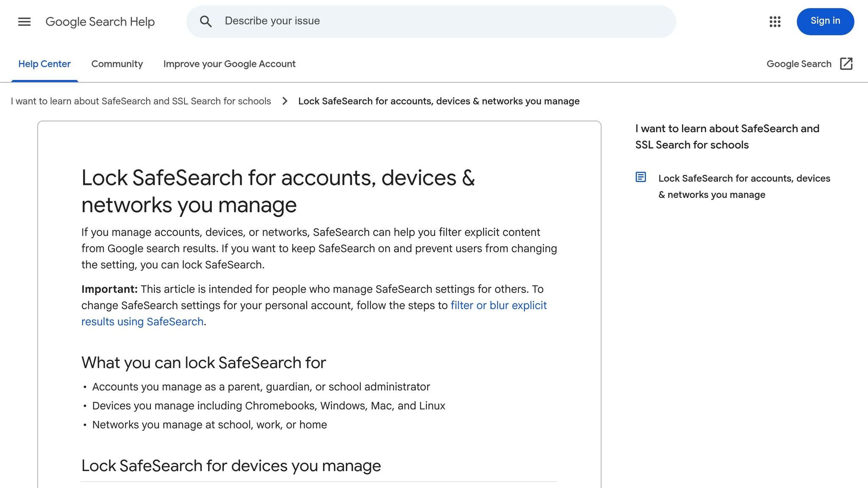868x488 pixels.
Task: Click the breadcrumb chevron arrow
Action: [285, 101]
